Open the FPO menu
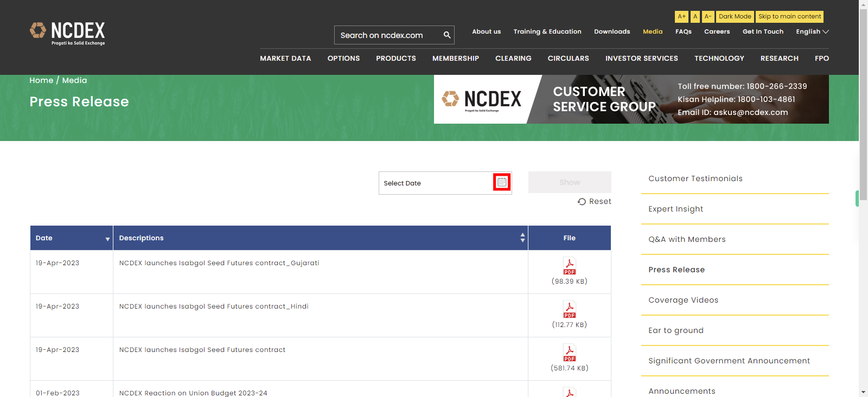 tap(822, 59)
